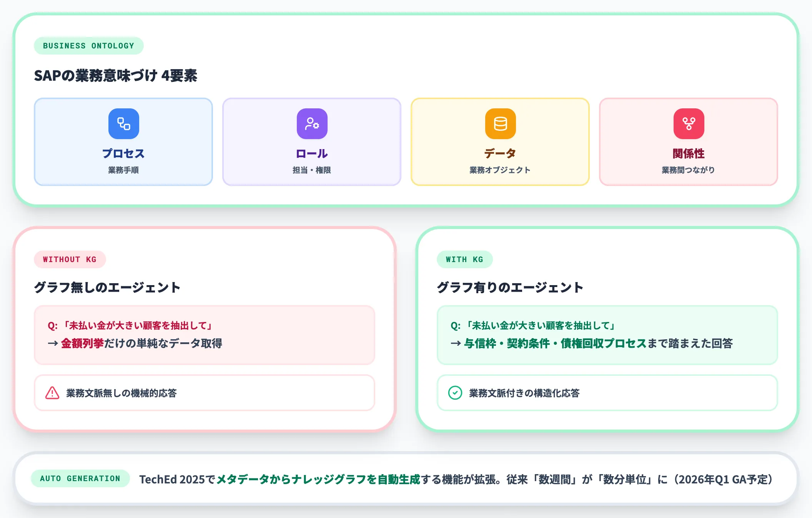Select the AUTO GENERATION badge
Viewport: 812px width, 518px height.
tap(80, 478)
